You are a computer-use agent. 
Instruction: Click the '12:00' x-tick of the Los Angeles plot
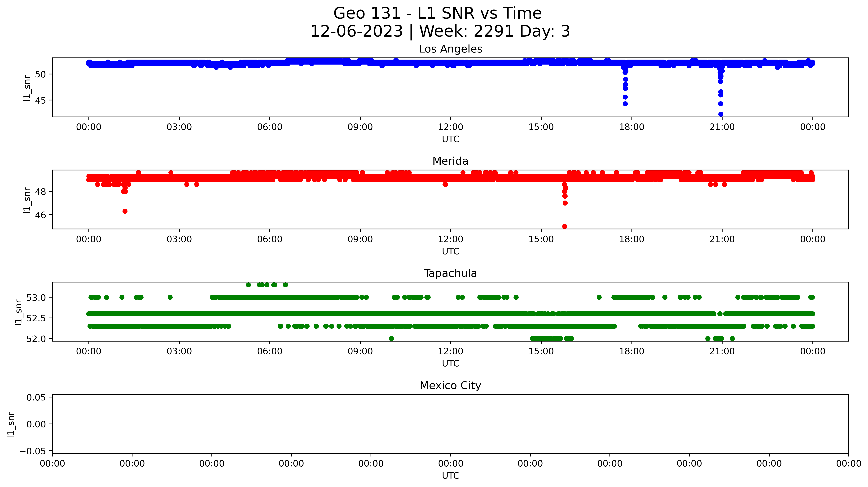[x=451, y=127]
